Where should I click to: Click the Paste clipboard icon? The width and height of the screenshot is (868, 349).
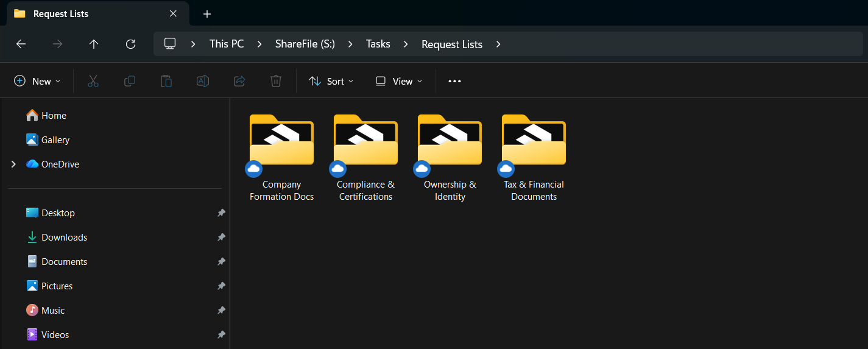pyautogui.click(x=166, y=81)
